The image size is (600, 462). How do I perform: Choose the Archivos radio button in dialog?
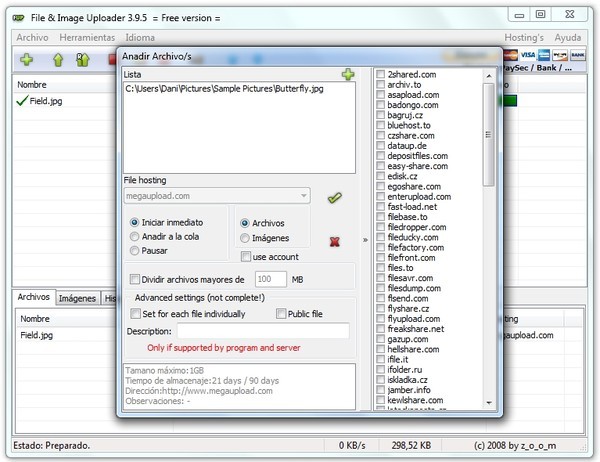pyautogui.click(x=245, y=223)
